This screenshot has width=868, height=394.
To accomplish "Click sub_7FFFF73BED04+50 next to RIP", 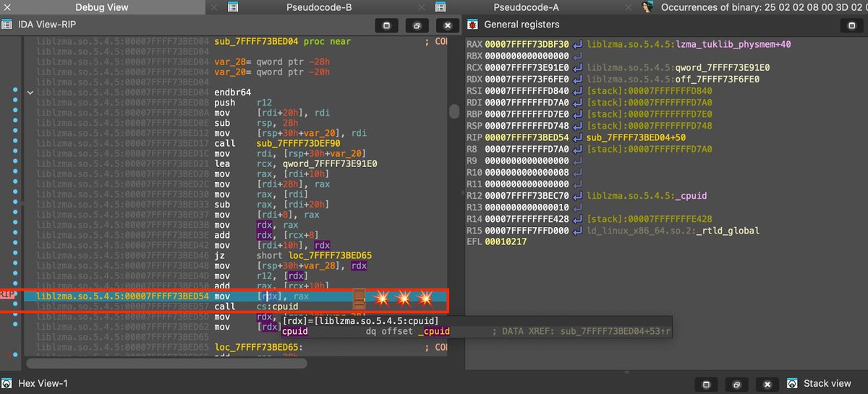I will pyautogui.click(x=637, y=137).
